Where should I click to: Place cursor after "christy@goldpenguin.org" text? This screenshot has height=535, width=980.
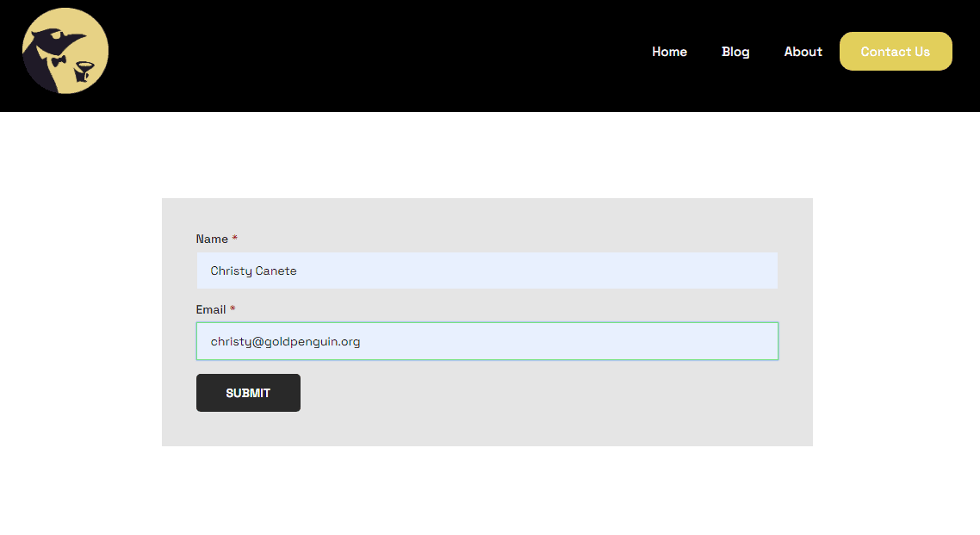362,341
